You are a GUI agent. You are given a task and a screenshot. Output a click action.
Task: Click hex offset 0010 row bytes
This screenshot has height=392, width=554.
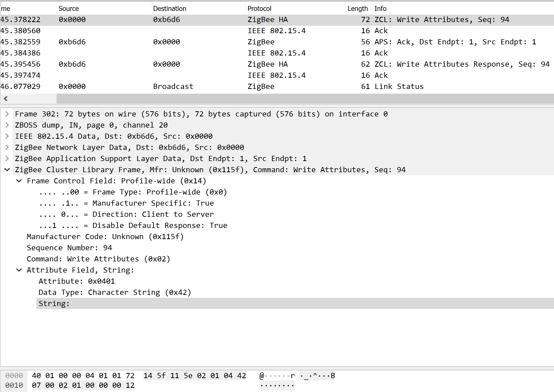tap(83, 385)
